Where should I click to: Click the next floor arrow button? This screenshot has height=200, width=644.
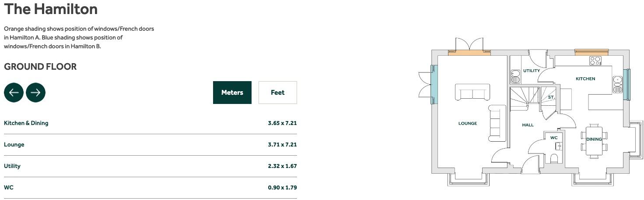pos(35,93)
